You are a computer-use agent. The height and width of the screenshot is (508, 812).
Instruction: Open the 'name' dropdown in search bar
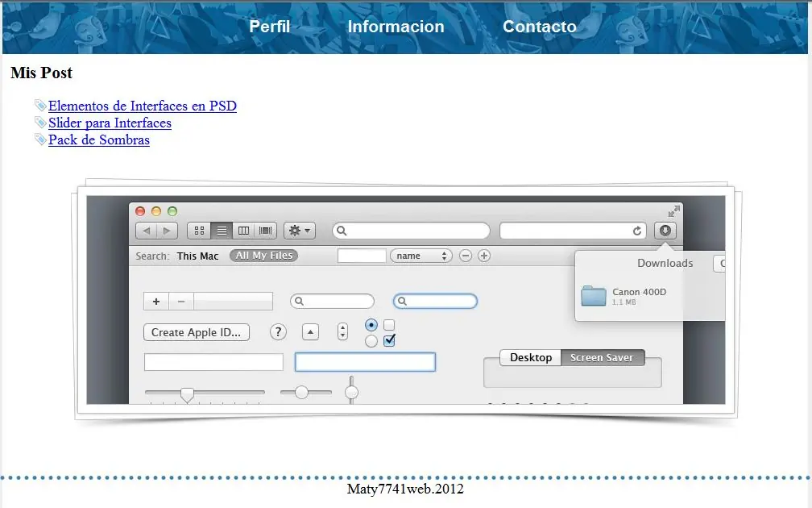421,256
